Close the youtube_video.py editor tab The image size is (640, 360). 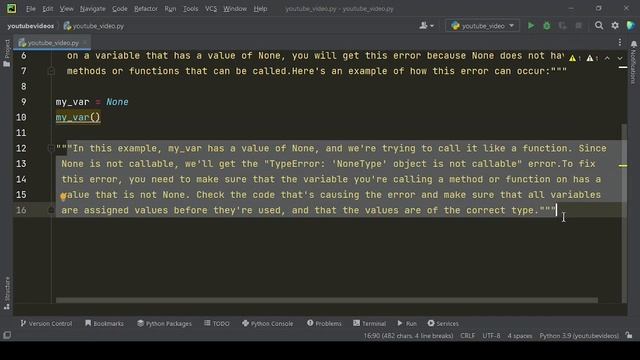85,42
